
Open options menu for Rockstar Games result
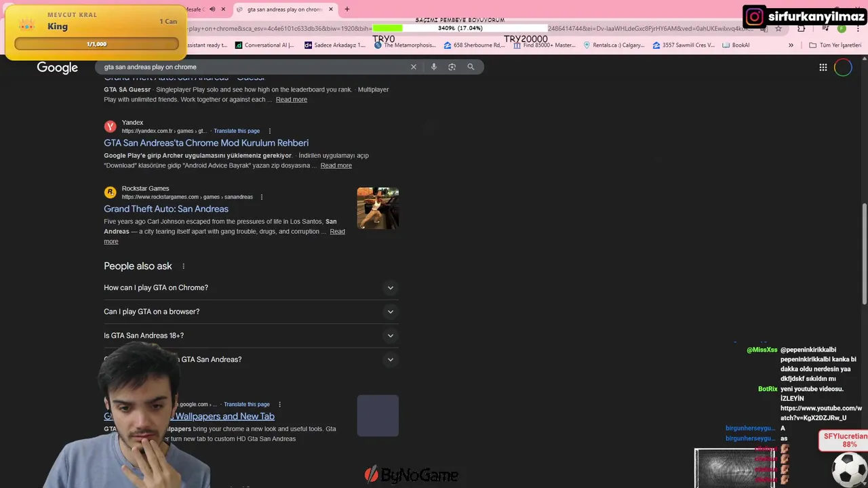coord(262,197)
